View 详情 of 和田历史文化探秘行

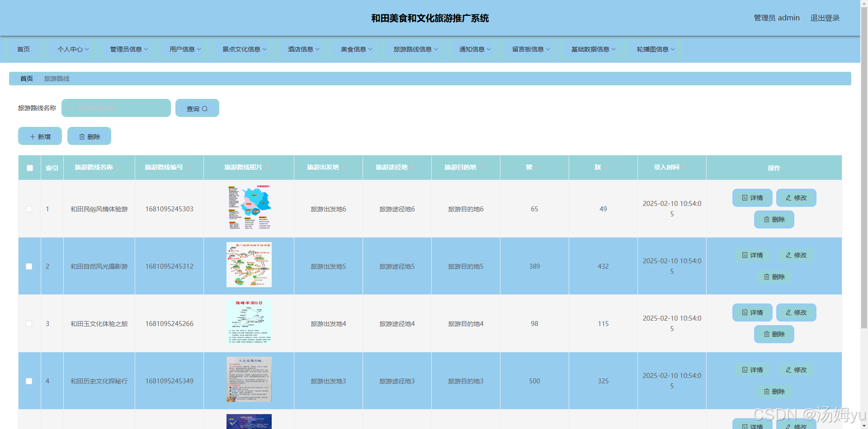tap(752, 370)
